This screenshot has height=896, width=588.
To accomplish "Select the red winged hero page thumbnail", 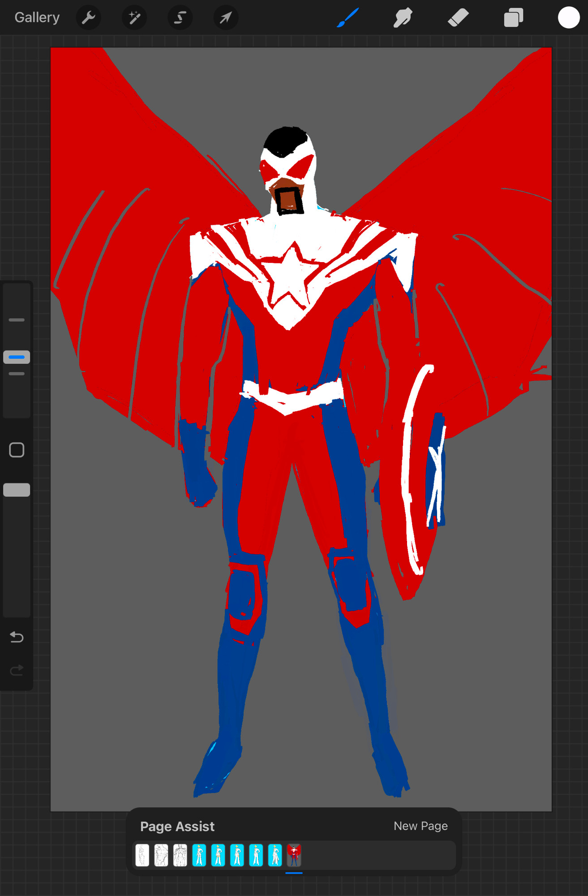I will coord(294,855).
